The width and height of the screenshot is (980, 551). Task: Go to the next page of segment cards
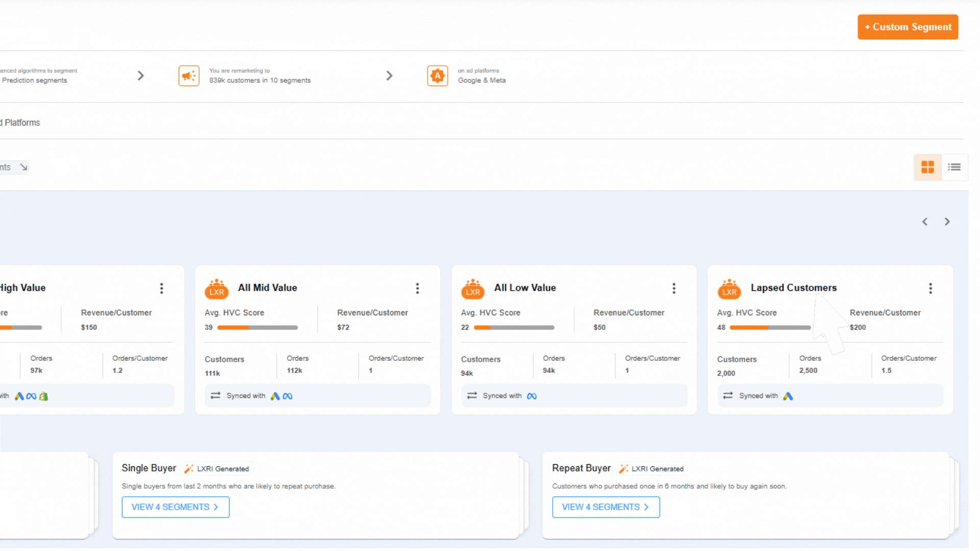pyautogui.click(x=947, y=221)
